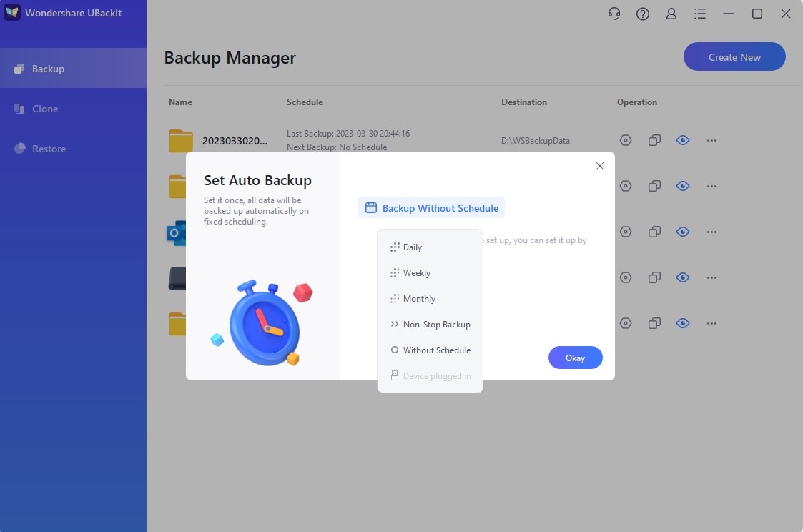Click copy icon in the disk backup row
Image resolution: width=803 pixels, height=532 pixels.
[654, 277]
